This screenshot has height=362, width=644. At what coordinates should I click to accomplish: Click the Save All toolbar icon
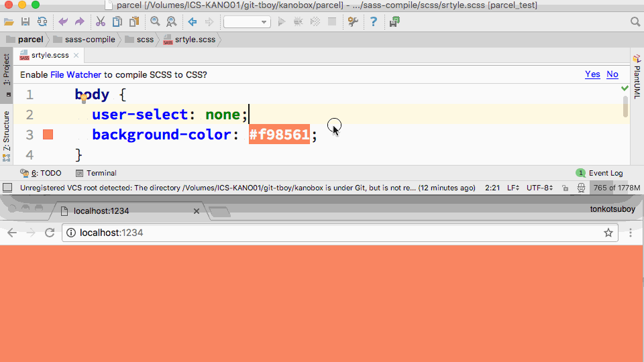tap(25, 22)
